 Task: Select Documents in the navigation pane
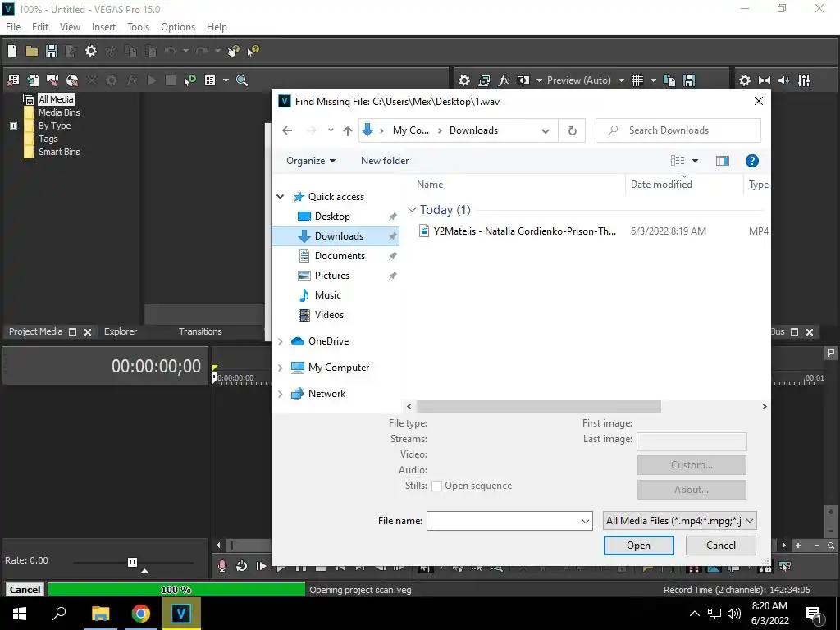(x=340, y=256)
